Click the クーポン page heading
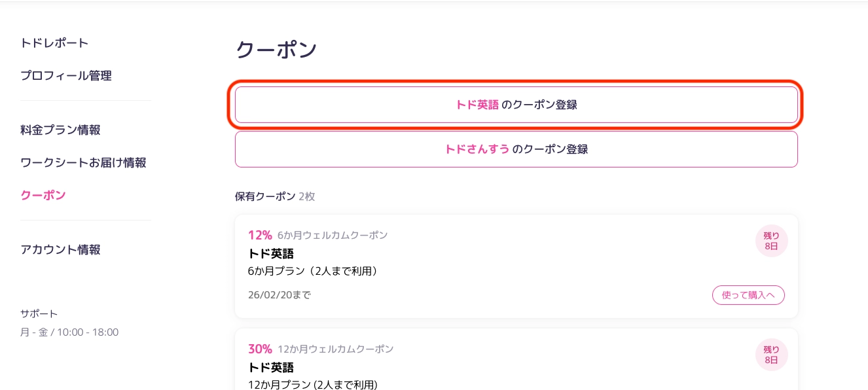Viewport: 868px width, 390px height. (x=276, y=50)
